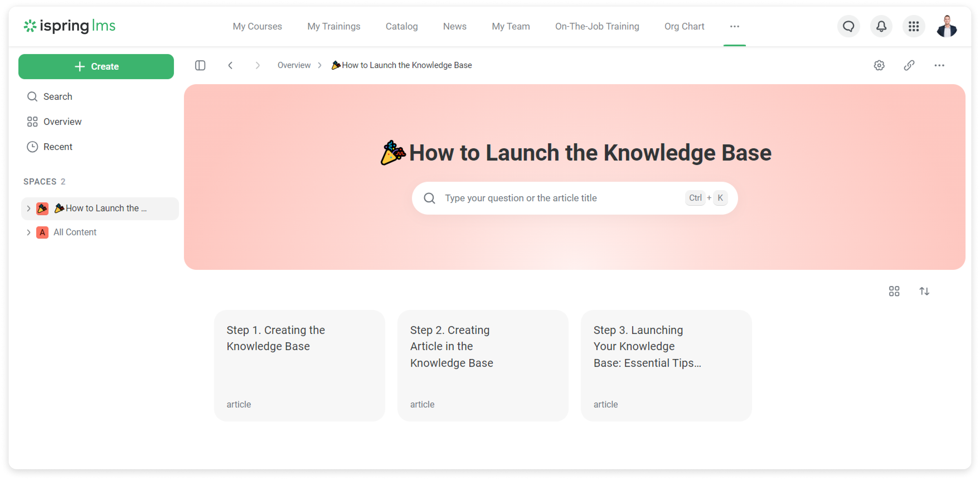
Task: Switch view with grid layout icon
Action: [894, 291]
